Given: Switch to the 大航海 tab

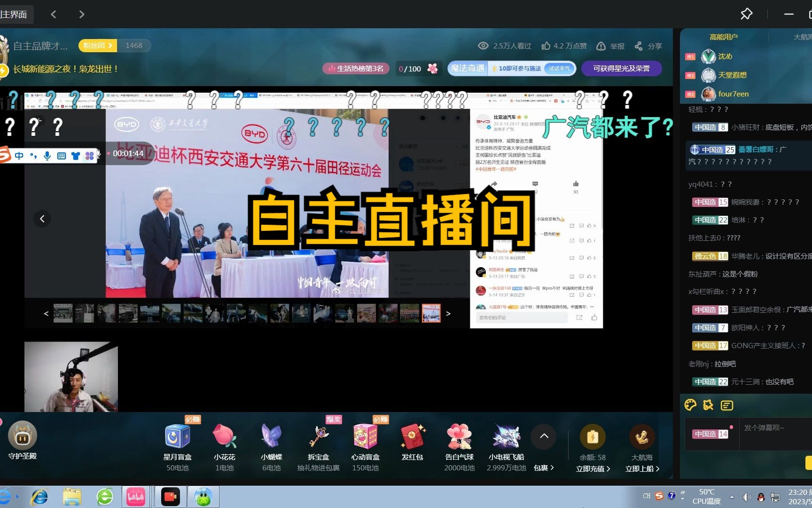Looking at the screenshot, I should tap(803, 37).
